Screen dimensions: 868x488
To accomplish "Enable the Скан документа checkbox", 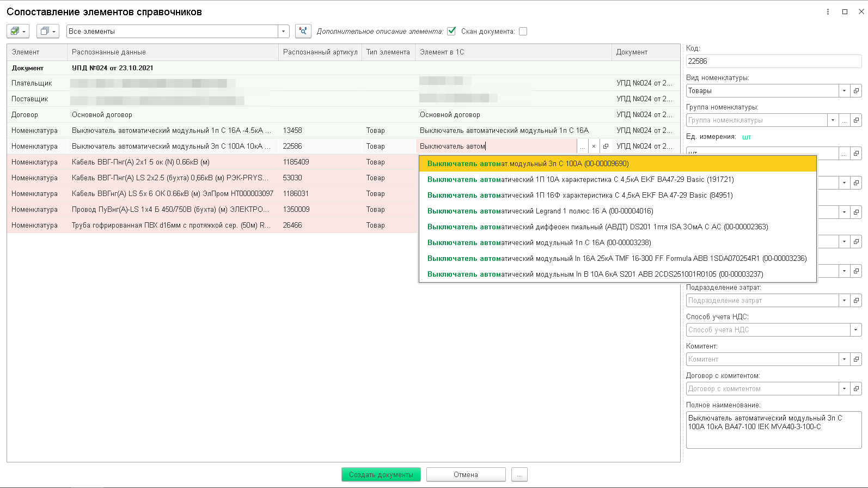I will 523,32.
